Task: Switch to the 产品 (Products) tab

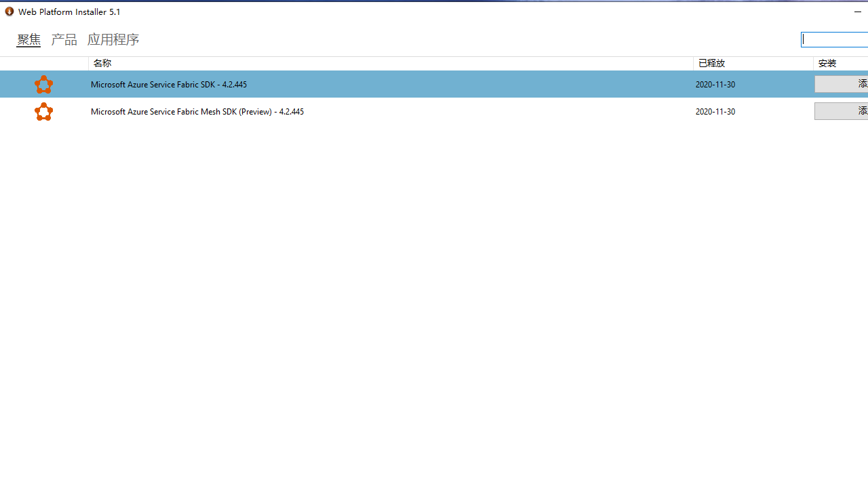Action: click(64, 39)
